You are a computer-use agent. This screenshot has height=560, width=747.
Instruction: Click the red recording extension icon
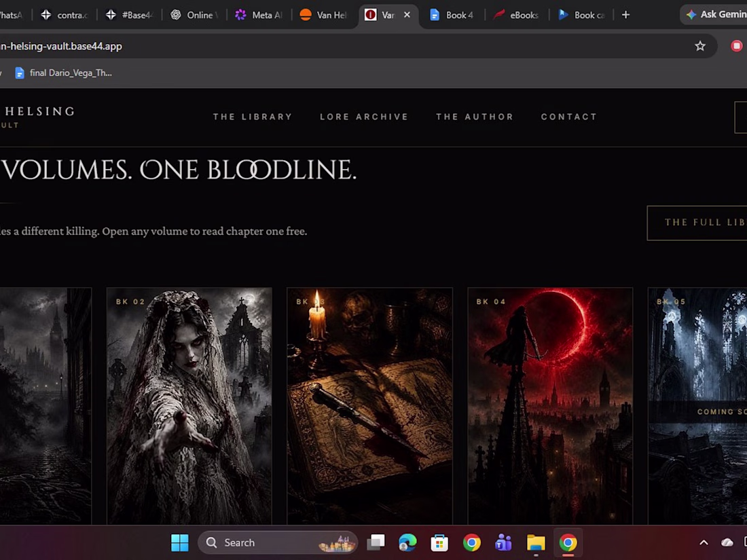pos(737,46)
